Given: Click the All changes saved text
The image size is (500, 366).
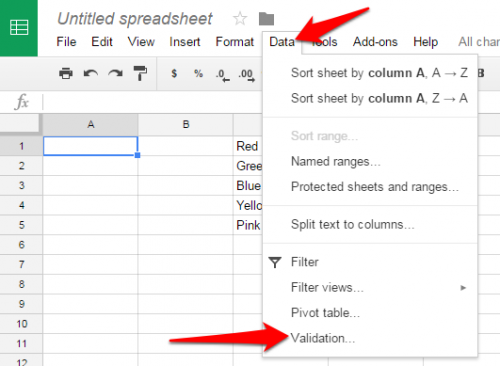Looking at the screenshot, I should [x=479, y=42].
